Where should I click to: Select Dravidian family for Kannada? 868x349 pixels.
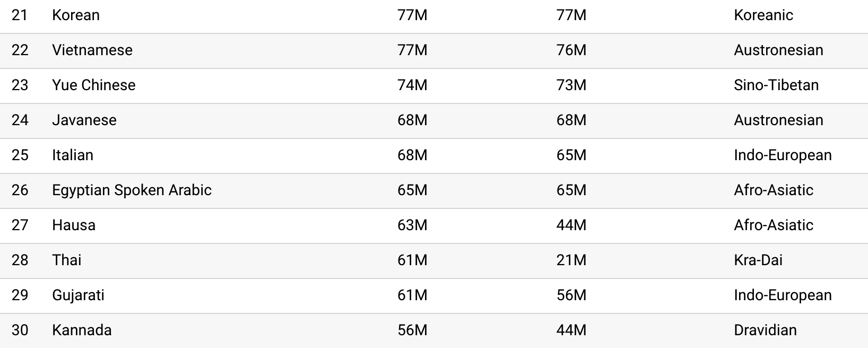[x=765, y=330]
